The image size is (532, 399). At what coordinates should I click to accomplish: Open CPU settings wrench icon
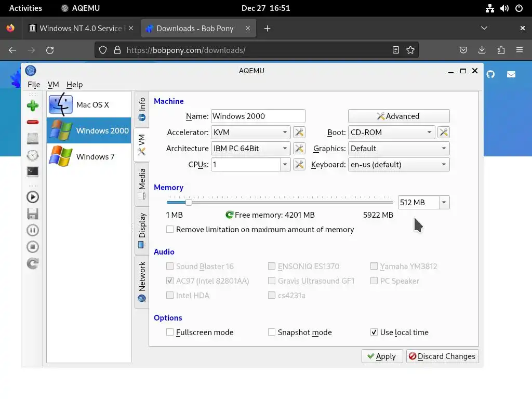coord(299,165)
